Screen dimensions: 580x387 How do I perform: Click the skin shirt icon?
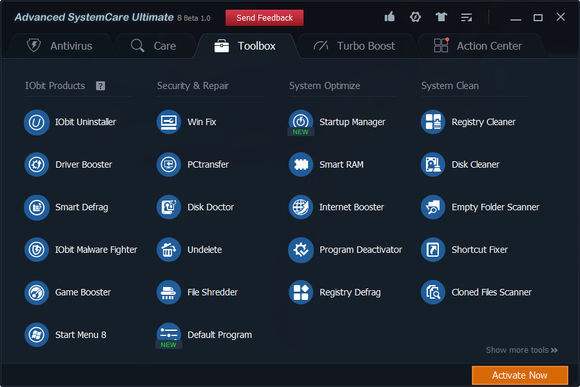click(x=441, y=17)
